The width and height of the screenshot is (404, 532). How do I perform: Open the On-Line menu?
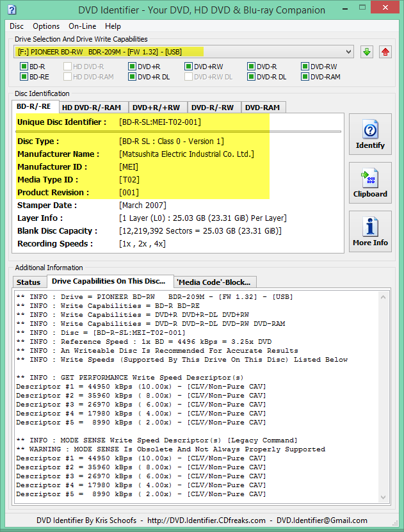point(83,26)
